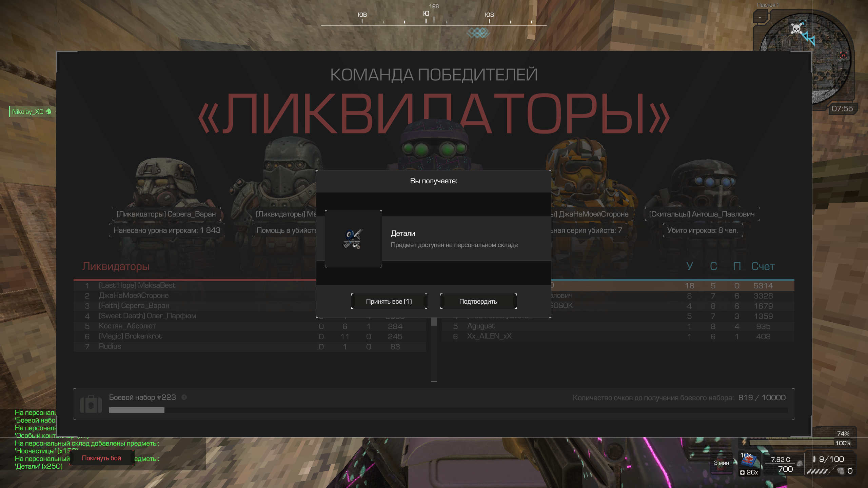The height and width of the screenshot is (488, 868).
Task: Click the Счет column header
Action: (763, 266)
